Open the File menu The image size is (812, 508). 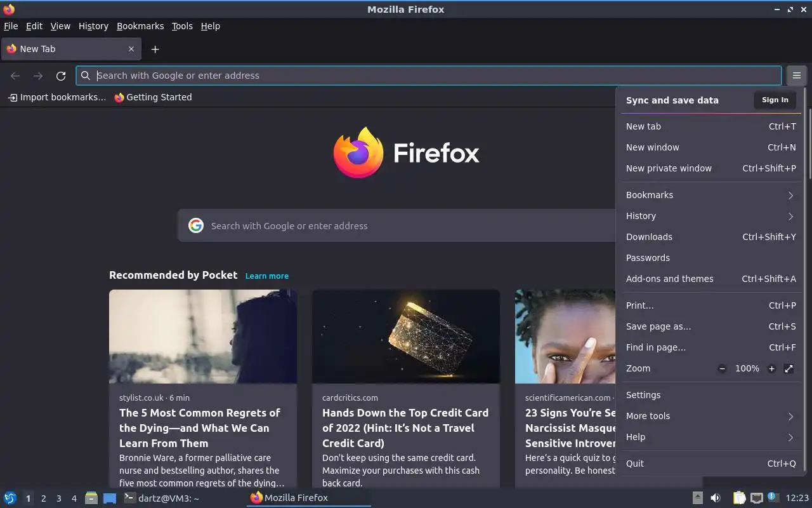[x=11, y=26]
